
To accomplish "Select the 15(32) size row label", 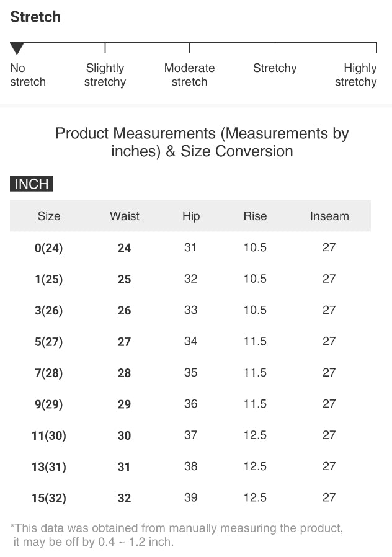I will tap(49, 498).
